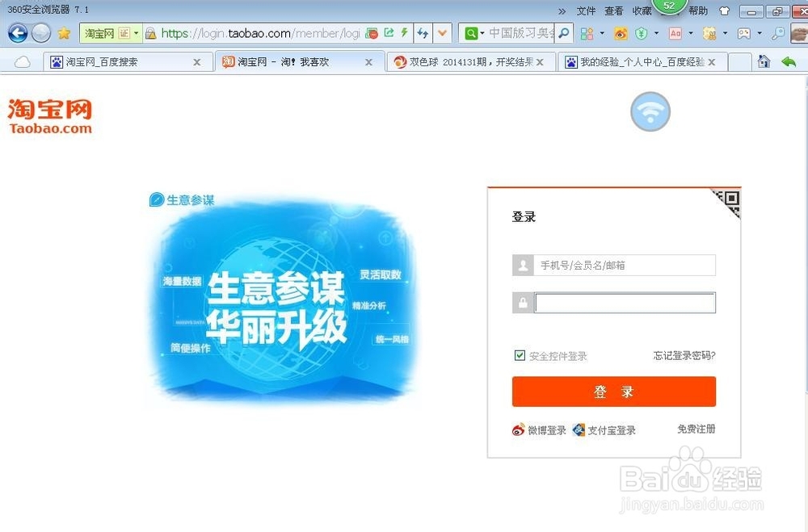Click the refresh arrows beside address bar
The height and width of the screenshot is (532, 808).
pos(422,32)
